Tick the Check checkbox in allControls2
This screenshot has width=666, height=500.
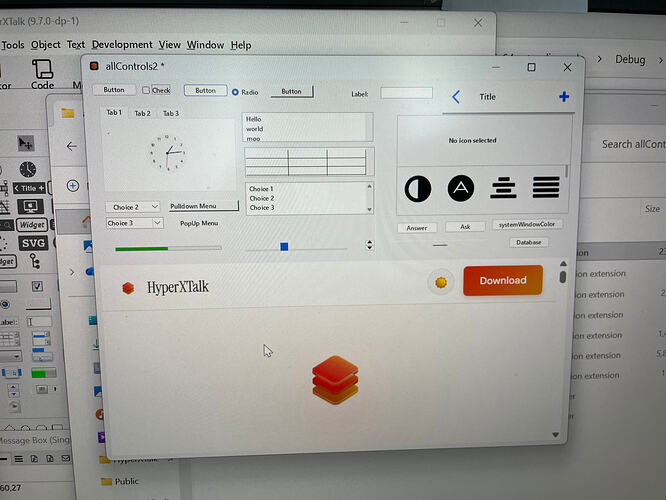coord(156,90)
